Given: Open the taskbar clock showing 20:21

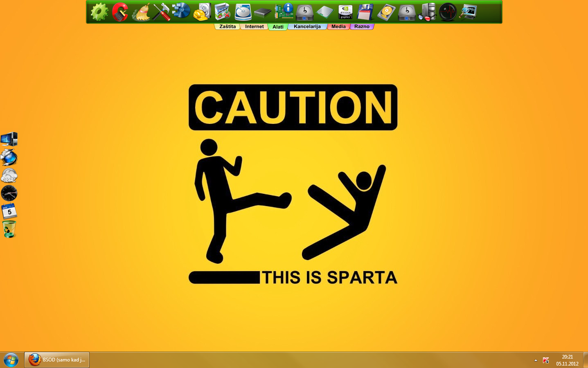Looking at the screenshot, I should [x=567, y=360].
